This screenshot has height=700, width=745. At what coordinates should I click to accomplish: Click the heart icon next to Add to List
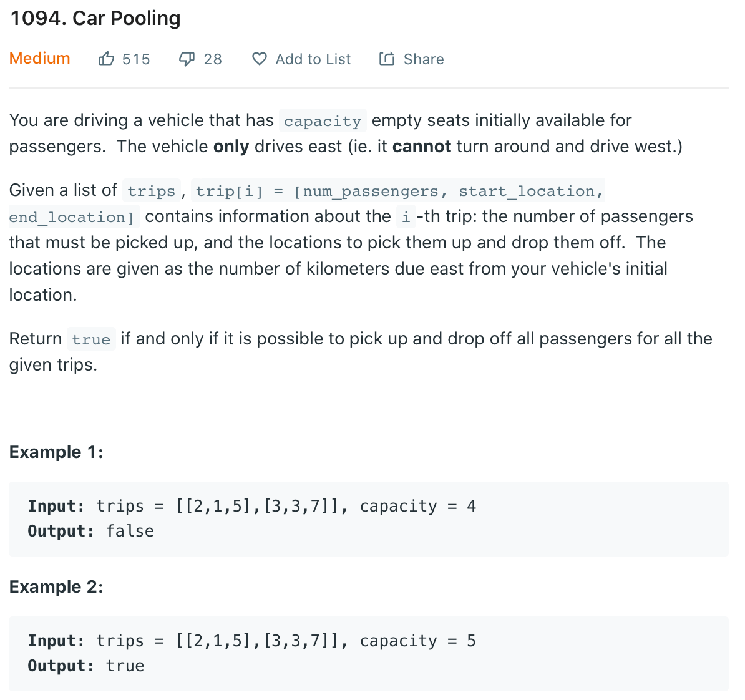click(259, 58)
